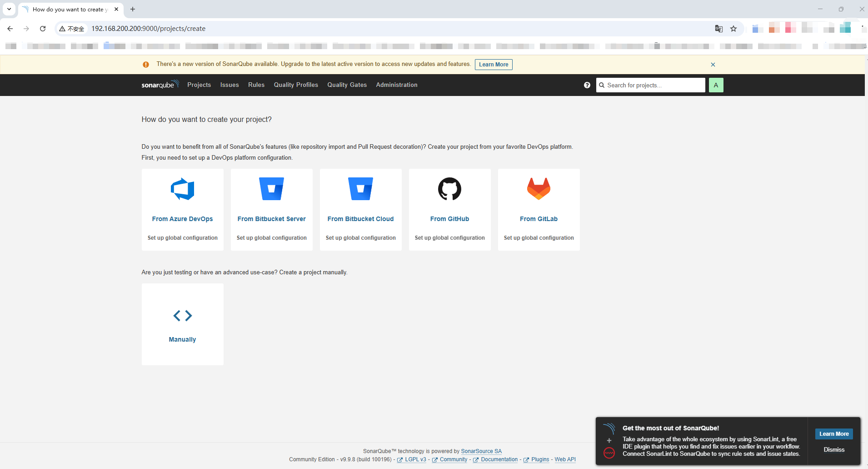Open the SonarSource SA footer link
Viewport: 868px width, 469px height.
[x=481, y=451]
